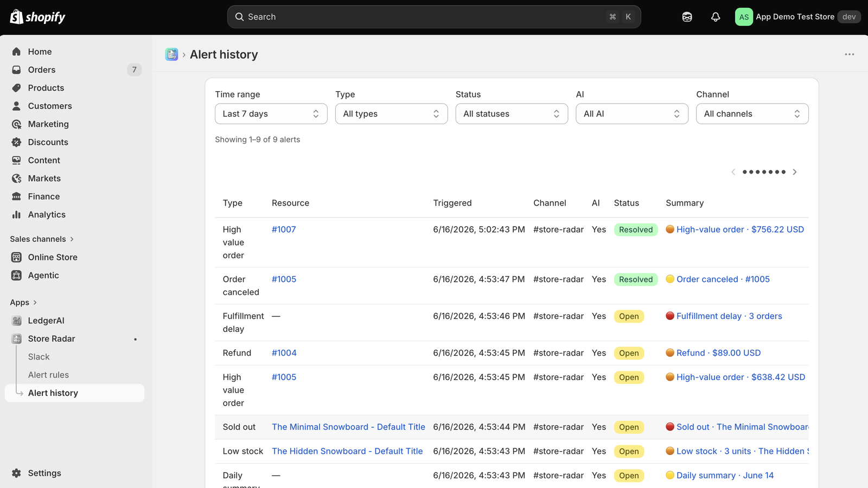The height and width of the screenshot is (488, 868).
Task: Click the Settings gear icon
Action: (17, 473)
